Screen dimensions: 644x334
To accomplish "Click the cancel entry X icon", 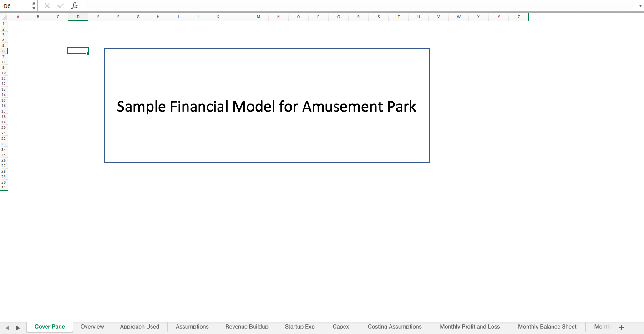I will pos(47,6).
